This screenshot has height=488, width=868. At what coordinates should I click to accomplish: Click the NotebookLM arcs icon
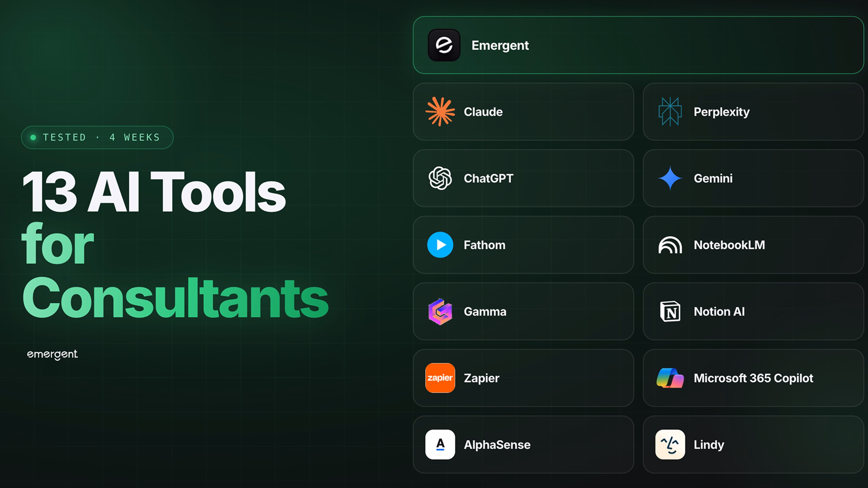(670, 245)
